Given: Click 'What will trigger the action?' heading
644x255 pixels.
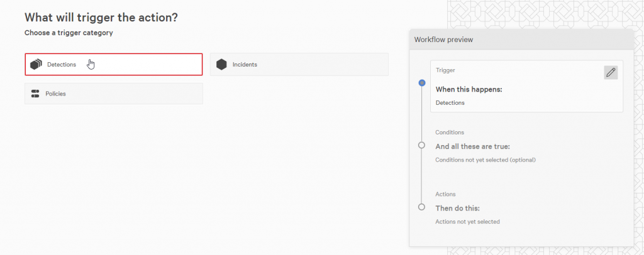Looking at the screenshot, I should click(x=101, y=18).
